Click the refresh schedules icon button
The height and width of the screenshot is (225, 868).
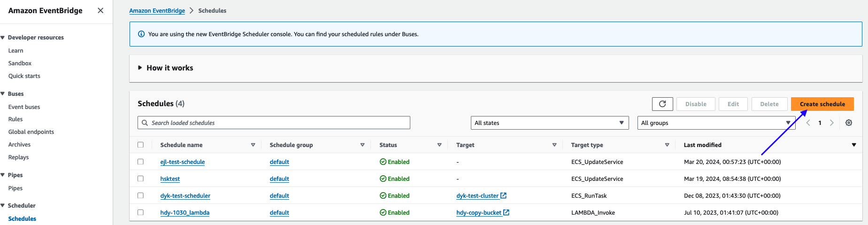662,104
